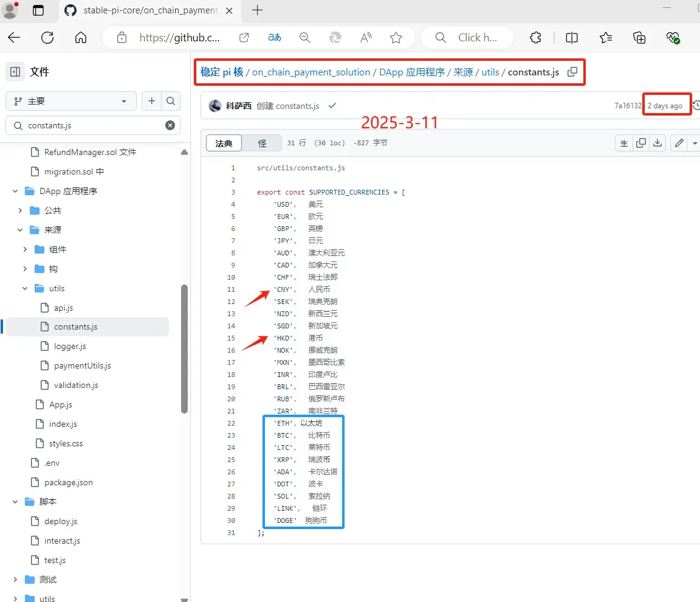The image size is (700, 602).
Task: Open on_chain_payment_solution breadcrumb link
Action: [311, 72]
